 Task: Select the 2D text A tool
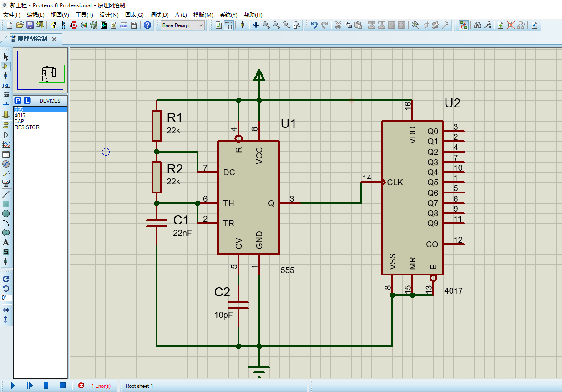pyautogui.click(x=6, y=242)
